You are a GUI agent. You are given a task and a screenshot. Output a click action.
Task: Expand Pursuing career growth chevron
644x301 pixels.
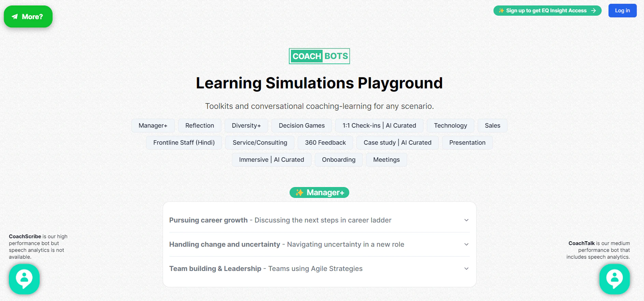[466, 220]
